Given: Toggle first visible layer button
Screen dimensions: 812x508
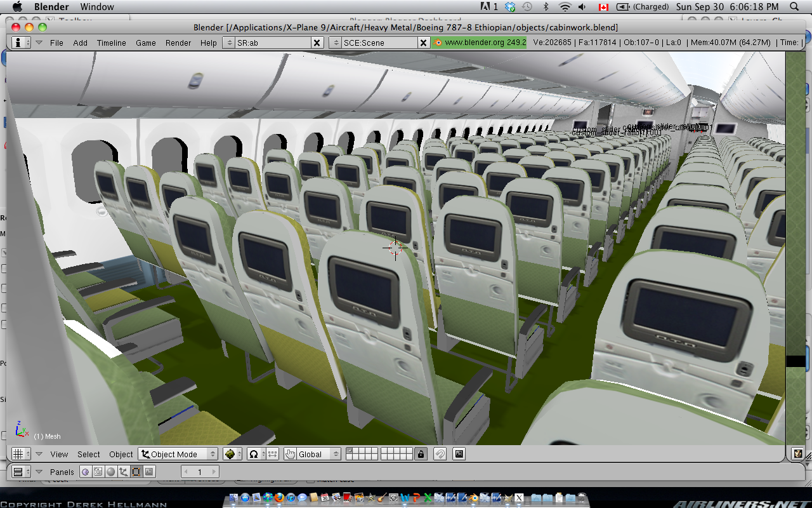Looking at the screenshot, I should point(349,451).
